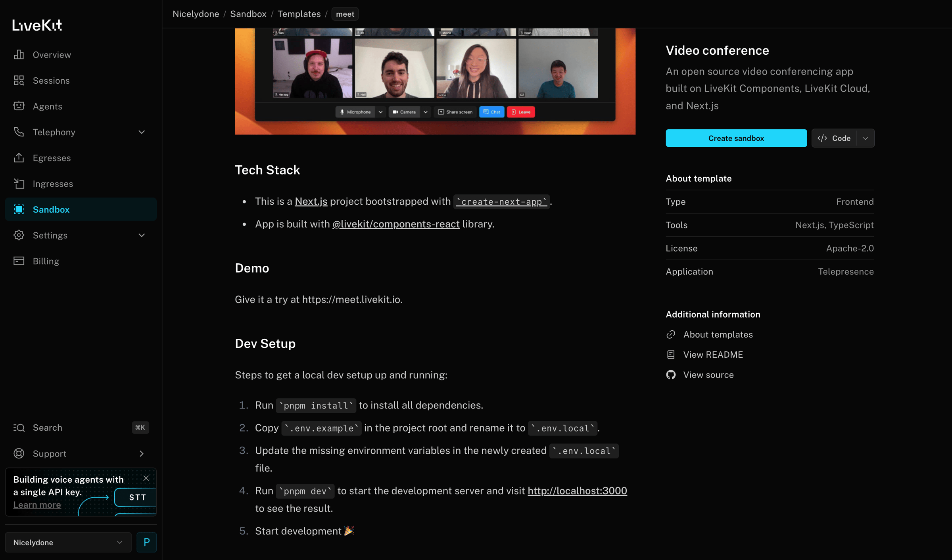
Task: Click the Ingresses arrow icon
Action: coord(19,183)
